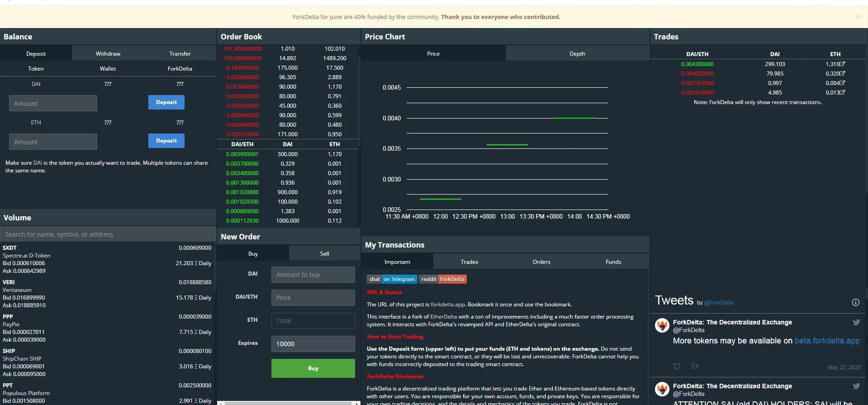The width and height of the screenshot is (868, 405).
Task: Click trade price 0.004000000 in Trades
Action: point(697,74)
